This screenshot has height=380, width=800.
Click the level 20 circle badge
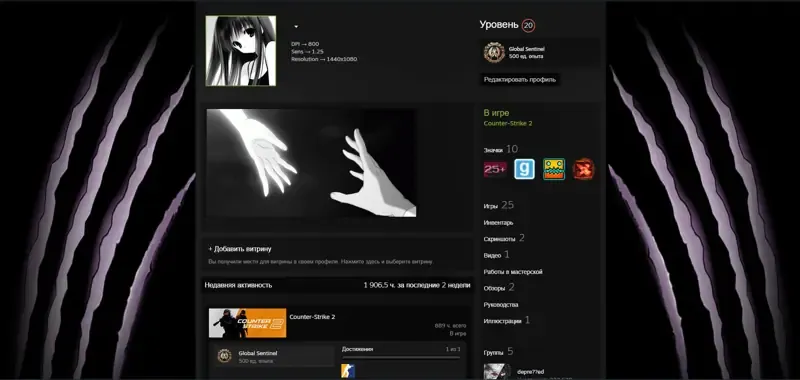529,25
